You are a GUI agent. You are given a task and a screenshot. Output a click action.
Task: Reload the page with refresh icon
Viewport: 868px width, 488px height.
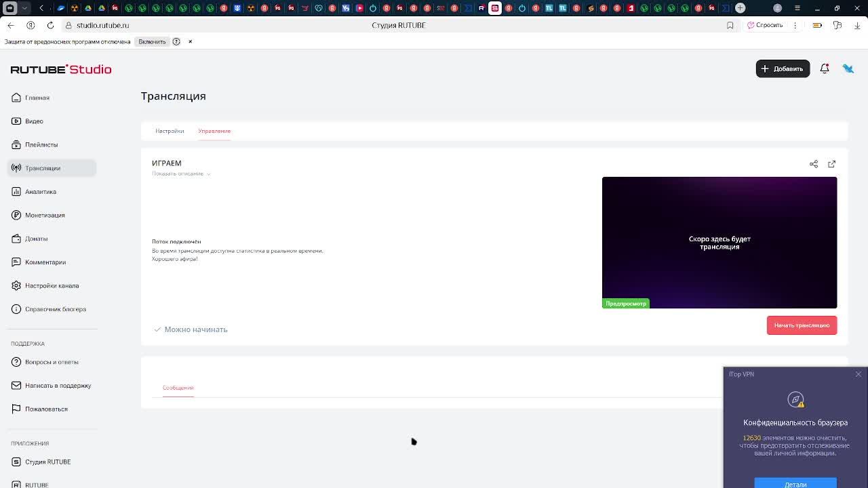coord(50,25)
